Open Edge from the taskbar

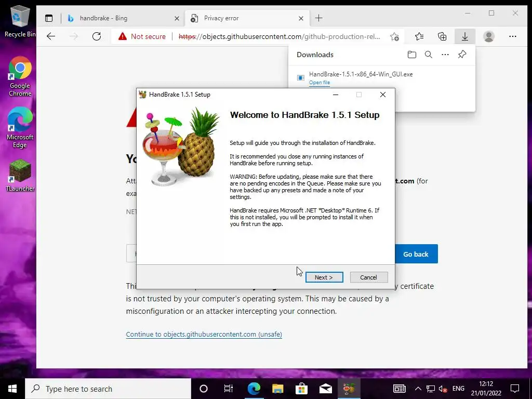(x=254, y=389)
